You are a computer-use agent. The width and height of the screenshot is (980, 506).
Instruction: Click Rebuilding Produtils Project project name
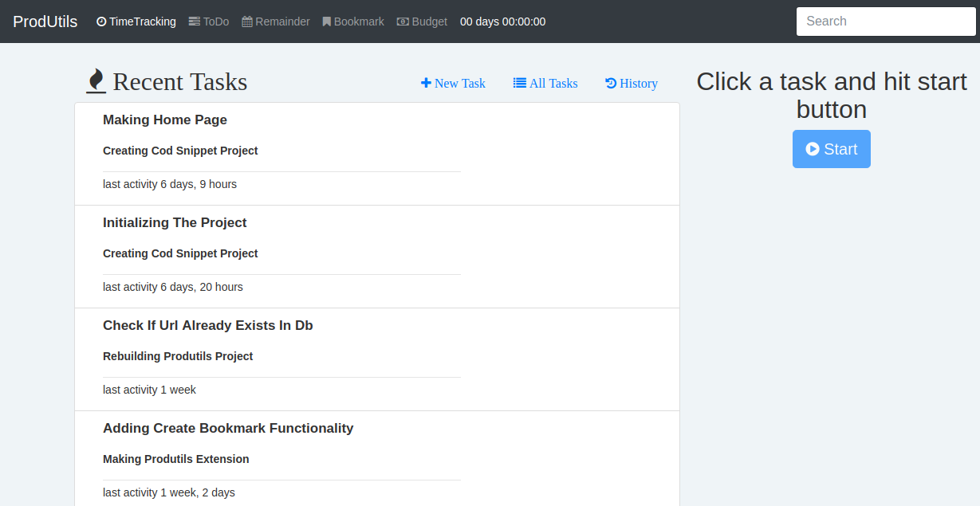coord(178,356)
